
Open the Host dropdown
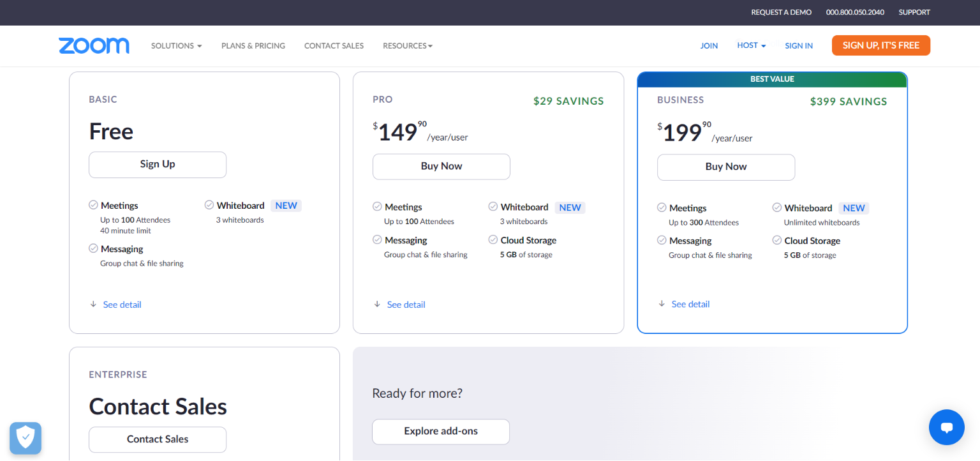(x=752, y=45)
